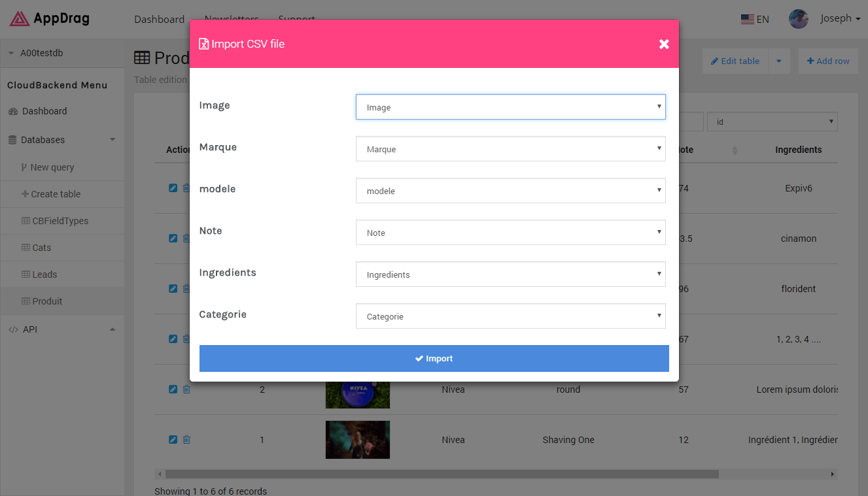This screenshot has height=496, width=868.
Task: Click the horizontal table scrollbar
Action: point(442,474)
